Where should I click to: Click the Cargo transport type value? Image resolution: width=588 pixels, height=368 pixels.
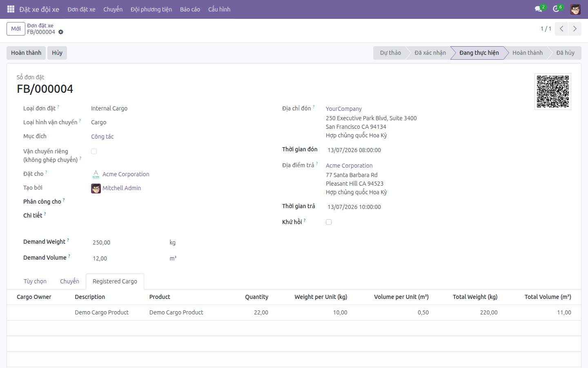tap(98, 122)
